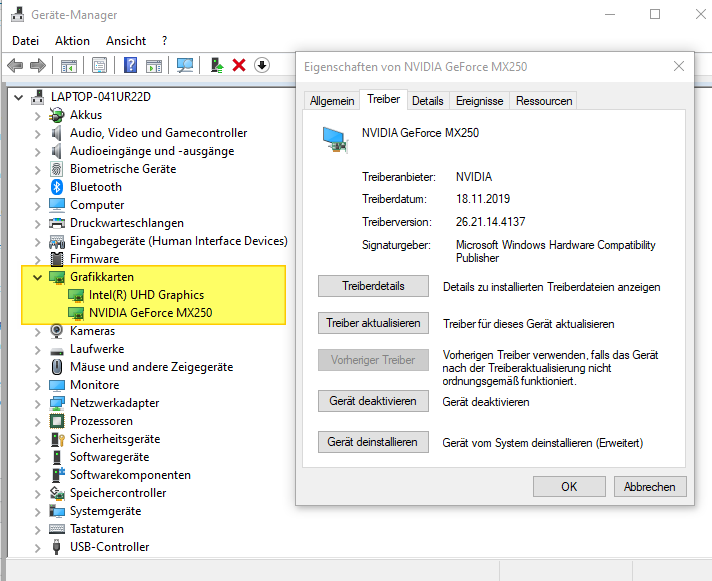Open the Properties sheet toolbar icon
The height and width of the screenshot is (581, 712).
tap(99, 66)
